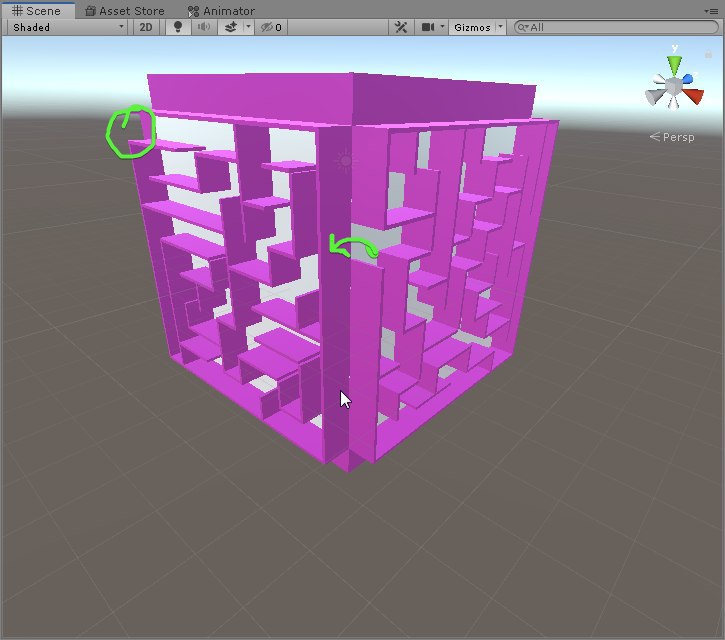
Task: Click the red X axis gizmo cone
Action: [x=694, y=96]
